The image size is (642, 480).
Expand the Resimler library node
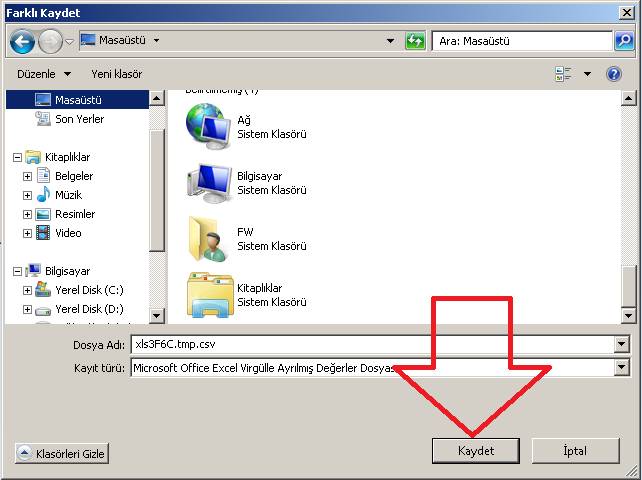[27, 215]
